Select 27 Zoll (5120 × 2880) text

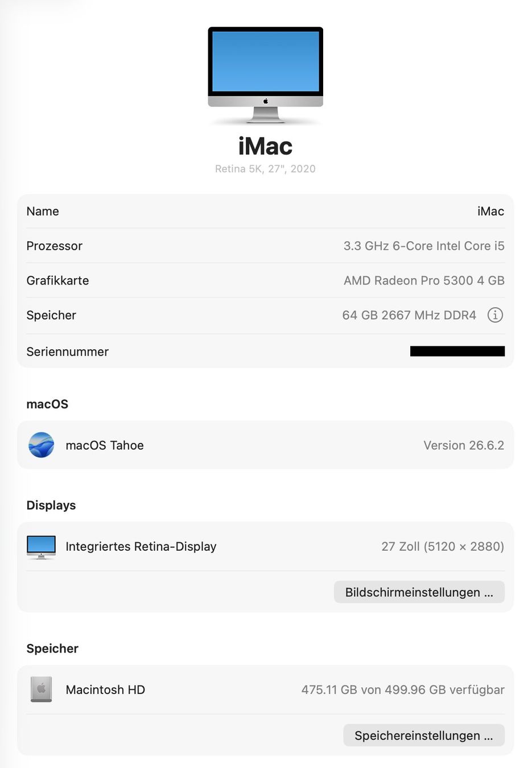443,547
